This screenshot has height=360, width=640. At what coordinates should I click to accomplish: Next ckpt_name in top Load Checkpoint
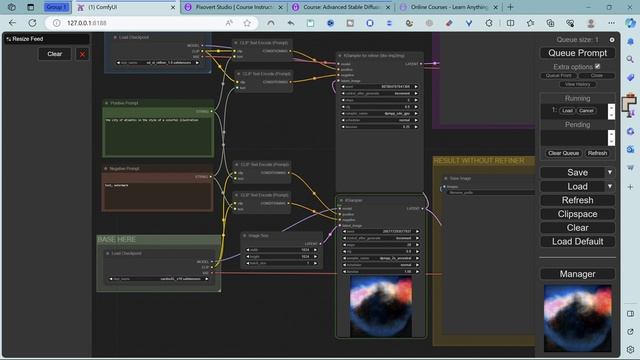(197, 62)
